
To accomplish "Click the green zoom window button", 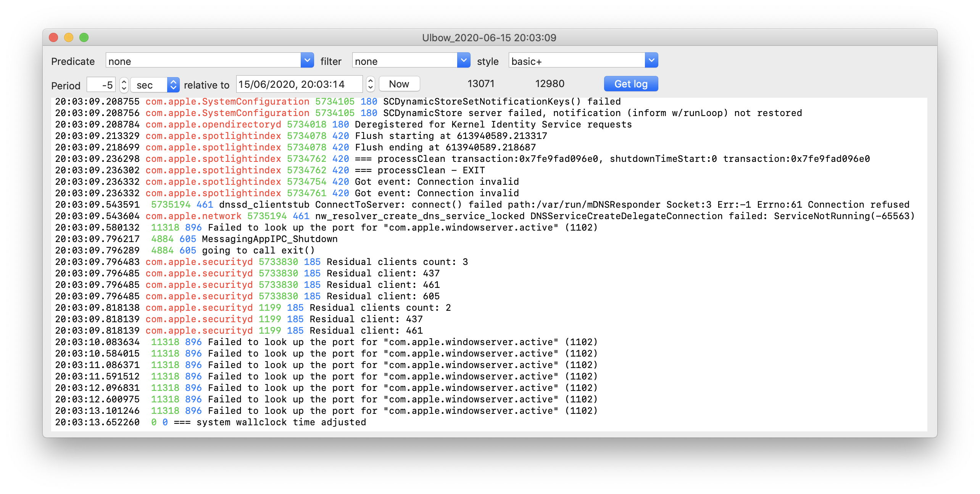I will [x=84, y=37].
